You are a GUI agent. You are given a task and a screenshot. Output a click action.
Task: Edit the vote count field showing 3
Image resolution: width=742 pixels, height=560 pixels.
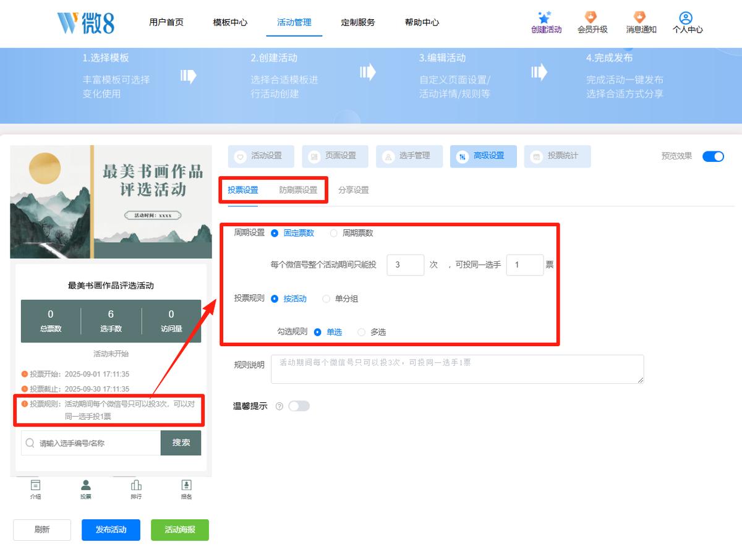[x=406, y=265]
